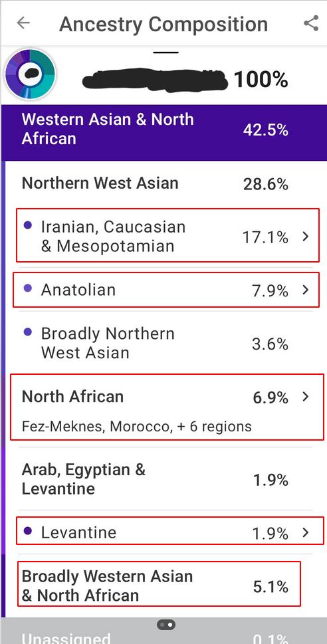Tap the bullet dot beside Iranian, Caucasian
This screenshot has height=644, width=327.
click(x=27, y=225)
